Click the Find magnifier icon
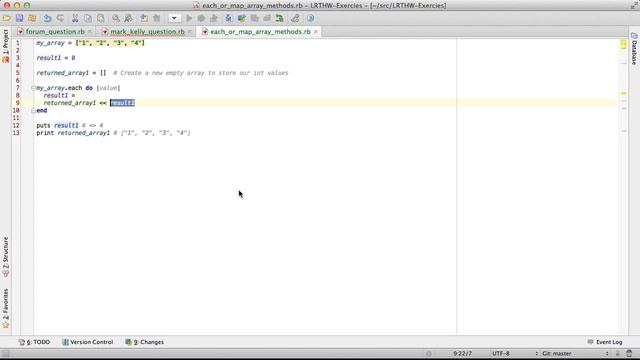 [116, 18]
